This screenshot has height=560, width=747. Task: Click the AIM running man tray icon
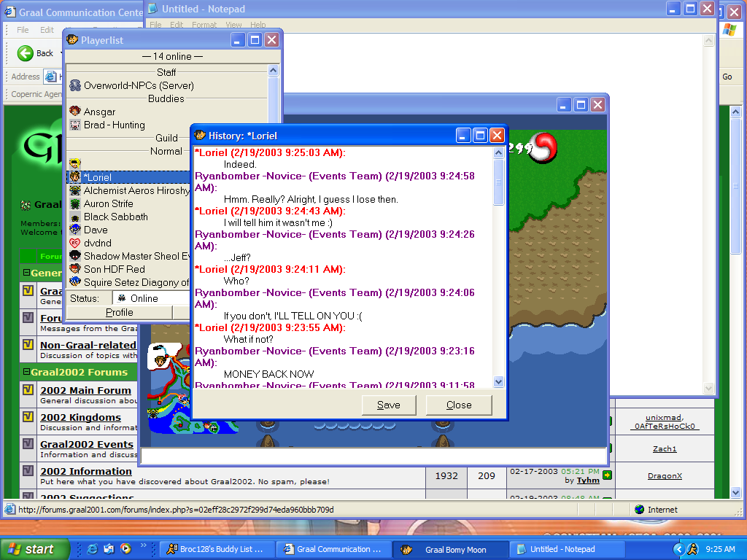[692, 549]
